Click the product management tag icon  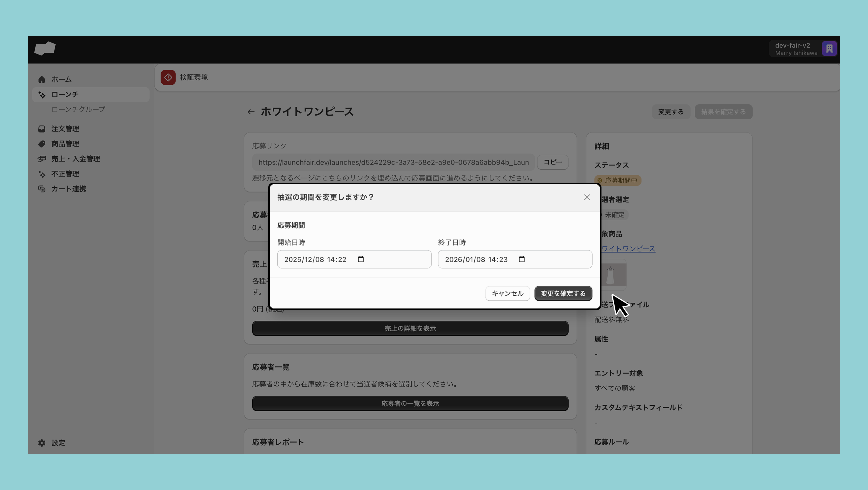pyautogui.click(x=41, y=144)
